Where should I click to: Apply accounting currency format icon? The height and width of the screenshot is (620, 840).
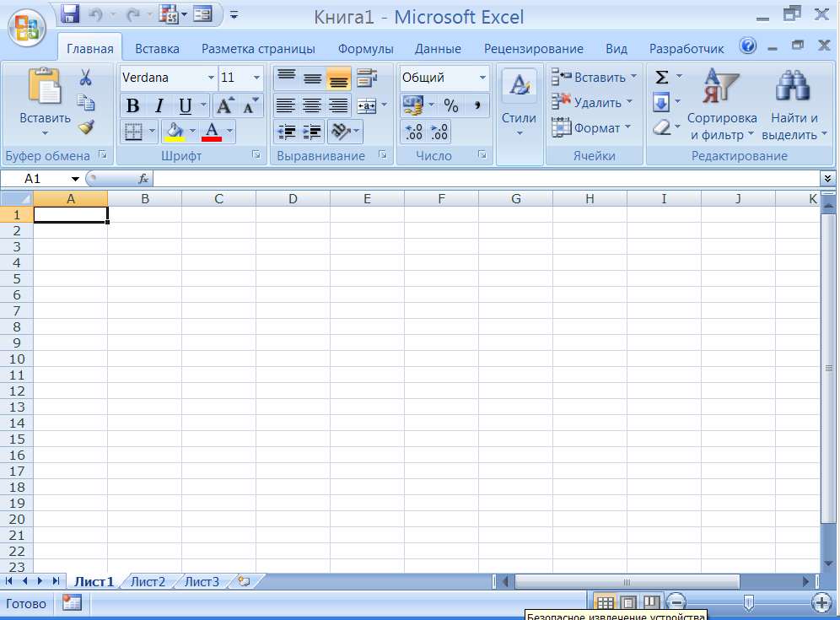412,105
